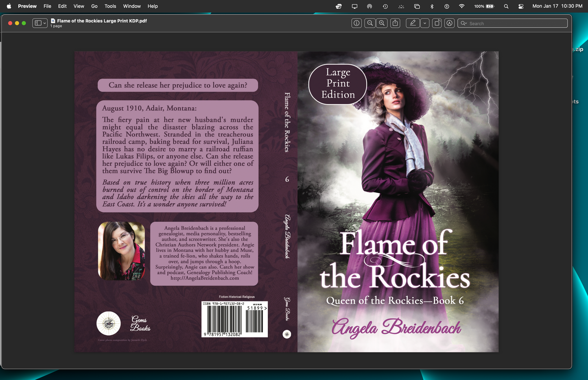Open the File menu
This screenshot has height=380, width=588.
point(47,6)
